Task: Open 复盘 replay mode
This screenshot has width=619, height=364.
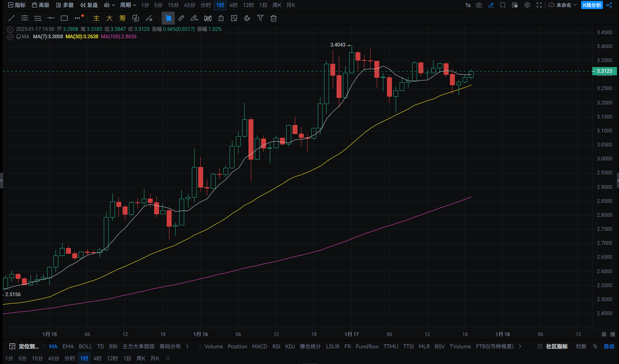Action: click(89, 5)
